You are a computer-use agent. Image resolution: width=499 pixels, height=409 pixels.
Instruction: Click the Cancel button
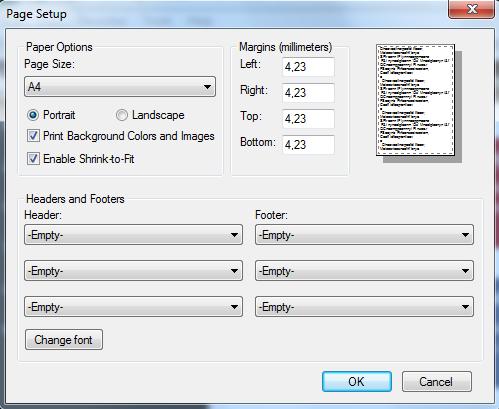click(x=437, y=382)
